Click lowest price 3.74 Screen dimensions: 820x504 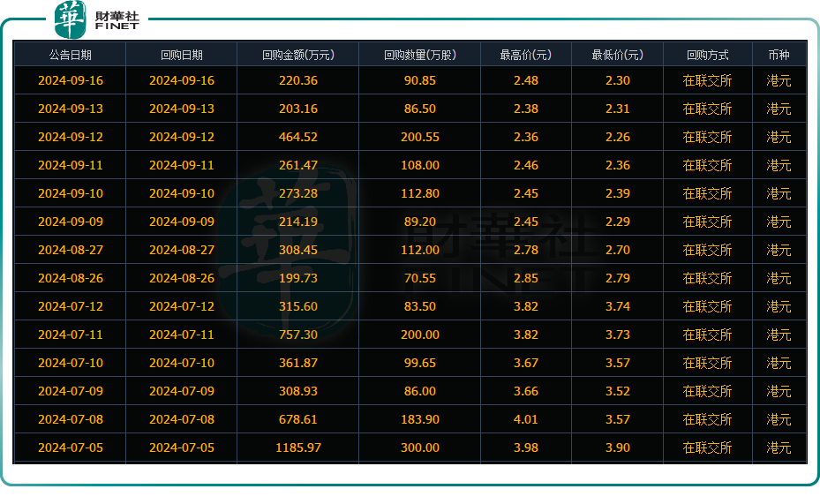[618, 306]
